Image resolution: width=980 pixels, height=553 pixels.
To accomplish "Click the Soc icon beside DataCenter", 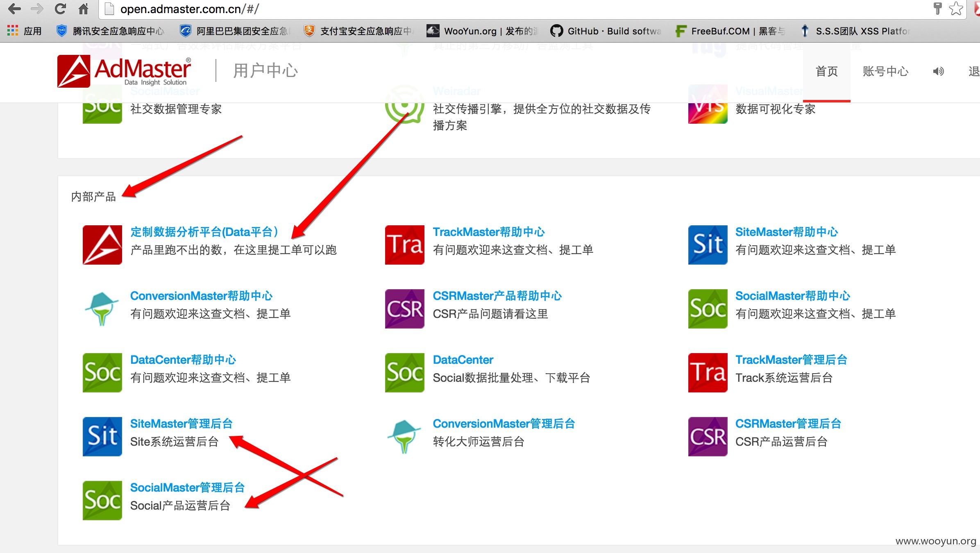I will tap(405, 373).
